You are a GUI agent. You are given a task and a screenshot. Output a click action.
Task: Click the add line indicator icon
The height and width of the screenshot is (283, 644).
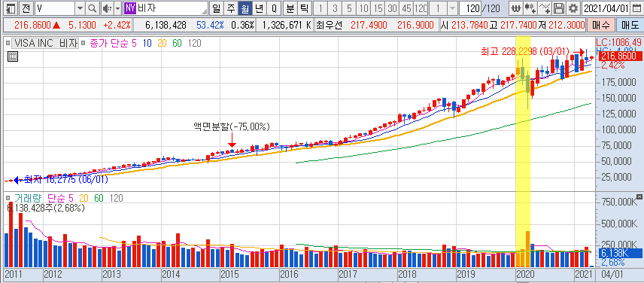coord(544,8)
